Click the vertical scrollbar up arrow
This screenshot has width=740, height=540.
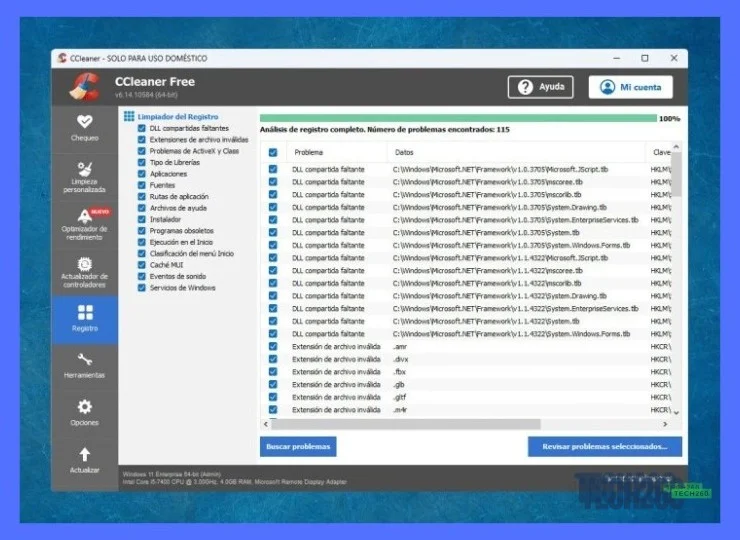pos(676,147)
